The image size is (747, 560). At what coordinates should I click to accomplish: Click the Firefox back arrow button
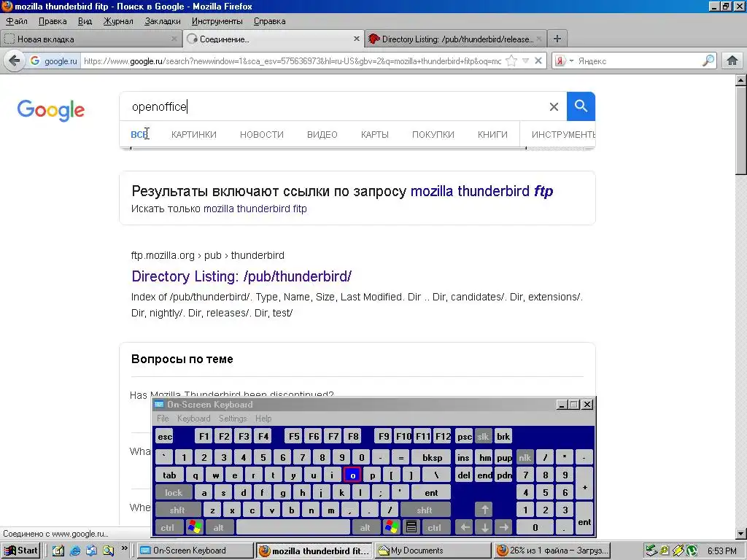[15, 61]
